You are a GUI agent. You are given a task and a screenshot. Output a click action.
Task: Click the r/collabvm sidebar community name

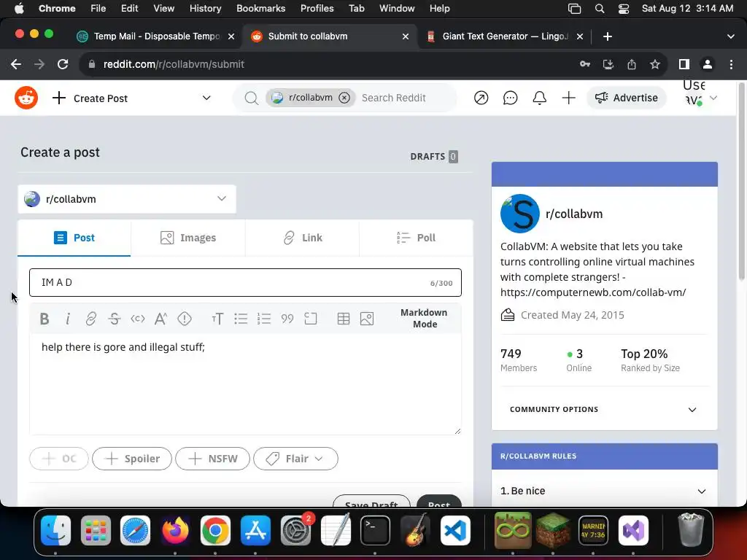pos(574,214)
